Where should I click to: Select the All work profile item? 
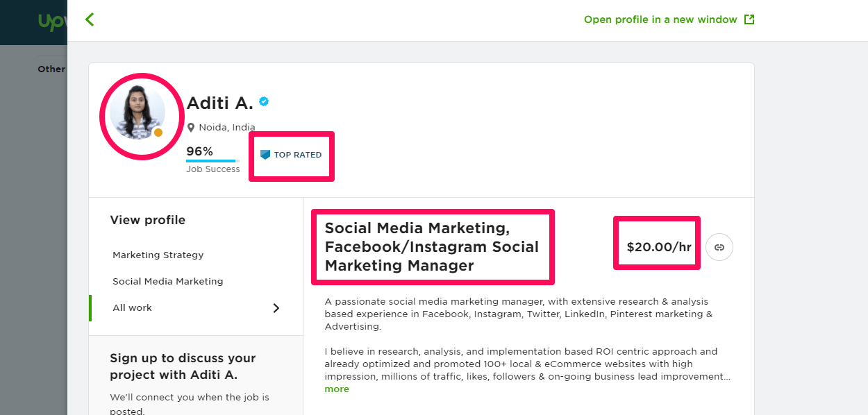pyautogui.click(x=133, y=308)
